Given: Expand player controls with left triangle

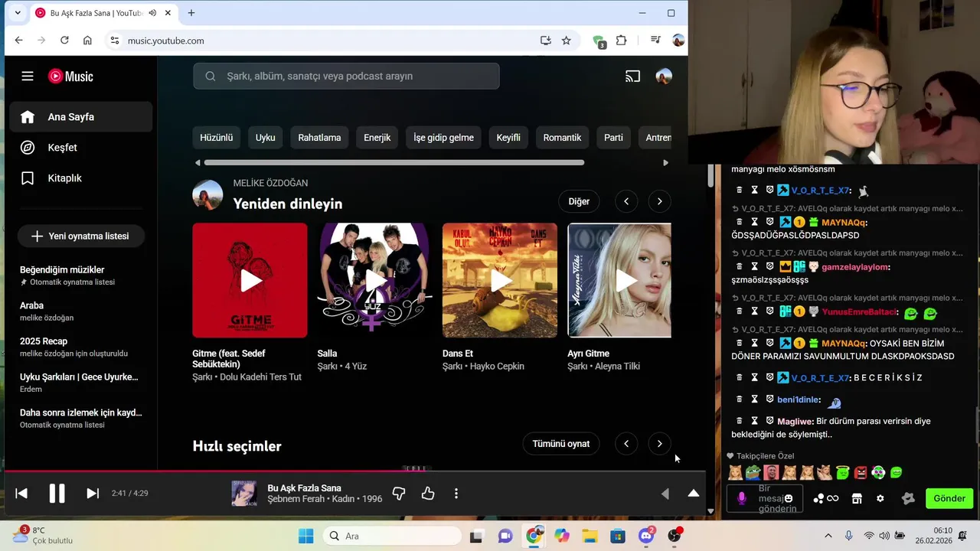Looking at the screenshot, I should click(665, 494).
